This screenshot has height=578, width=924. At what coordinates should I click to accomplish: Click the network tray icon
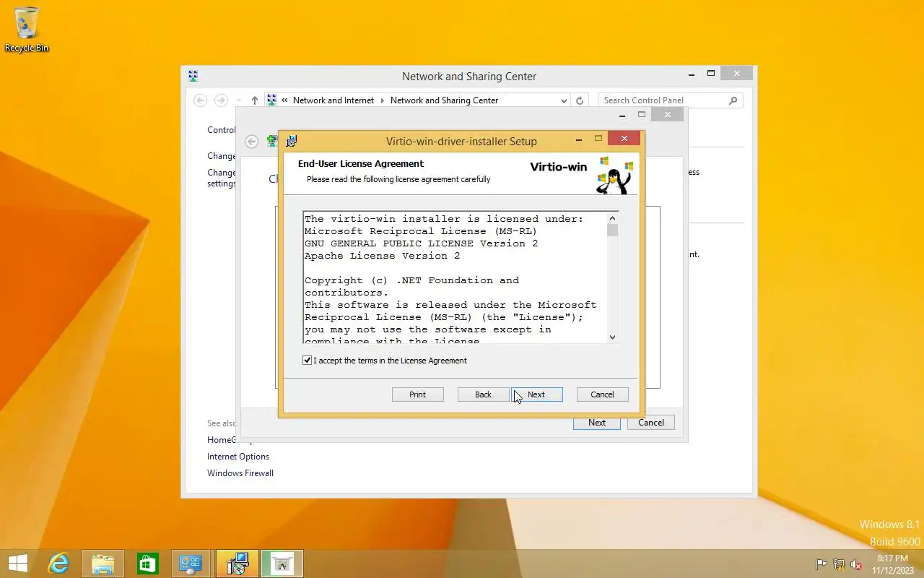pyautogui.click(x=839, y=564)
